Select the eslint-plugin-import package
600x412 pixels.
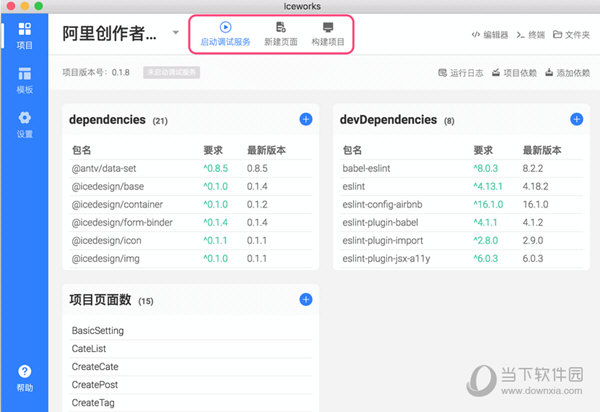[x=462, y=240]
